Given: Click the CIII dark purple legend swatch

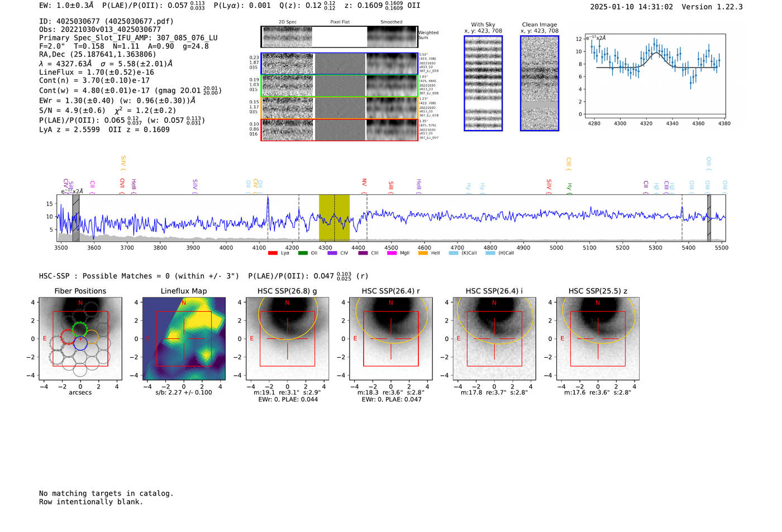Looking at the screenshot, I should 363,253.
